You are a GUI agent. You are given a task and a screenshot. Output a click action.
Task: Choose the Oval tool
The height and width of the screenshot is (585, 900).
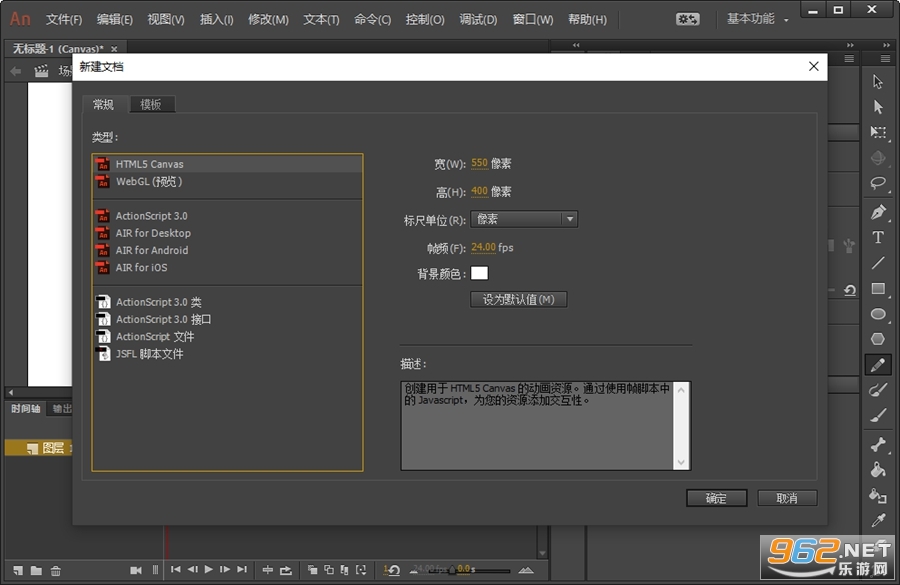pos(878,313)
